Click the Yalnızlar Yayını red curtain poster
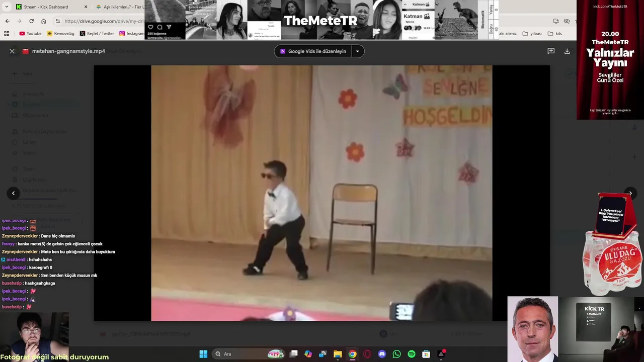The height and width of the screenshot is (362, 644). point(610,60)
